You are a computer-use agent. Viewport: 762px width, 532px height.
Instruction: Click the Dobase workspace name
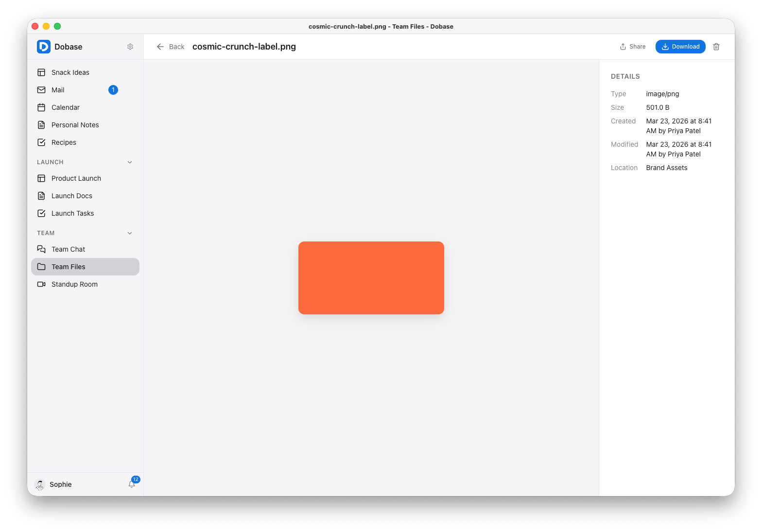pos(69,47)
